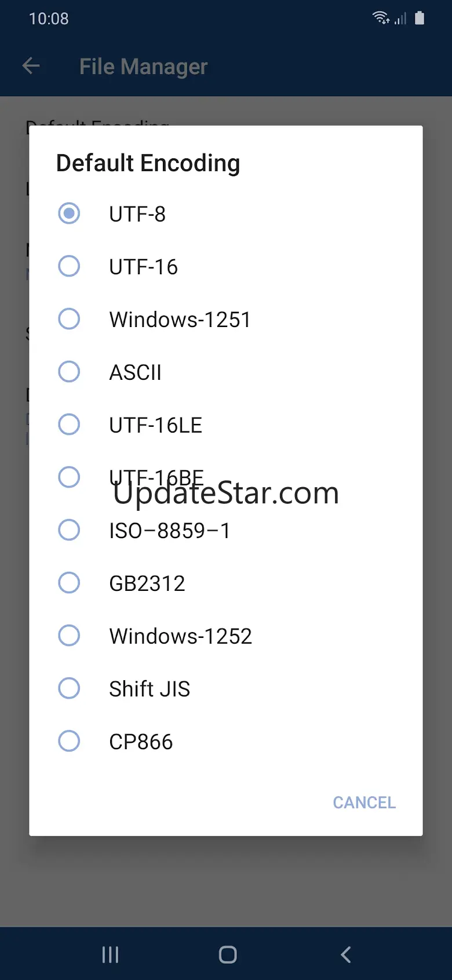452x980 pixels.
Task: Pick the ASCII encoding radio button
Action: pyautogui.click(x=69, y=372)
